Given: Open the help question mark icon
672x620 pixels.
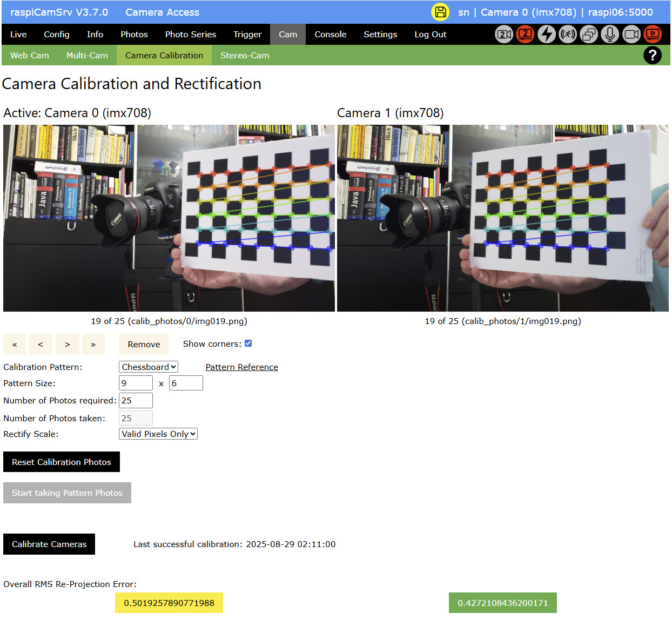Looking at the screenshot, I should 652,55.
